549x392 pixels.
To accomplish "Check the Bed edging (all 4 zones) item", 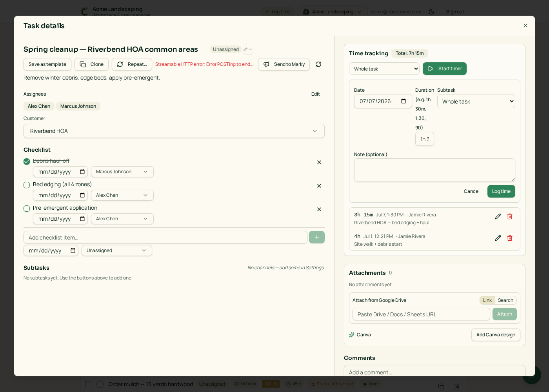I will pyautogui.click(x=27, y=185).
